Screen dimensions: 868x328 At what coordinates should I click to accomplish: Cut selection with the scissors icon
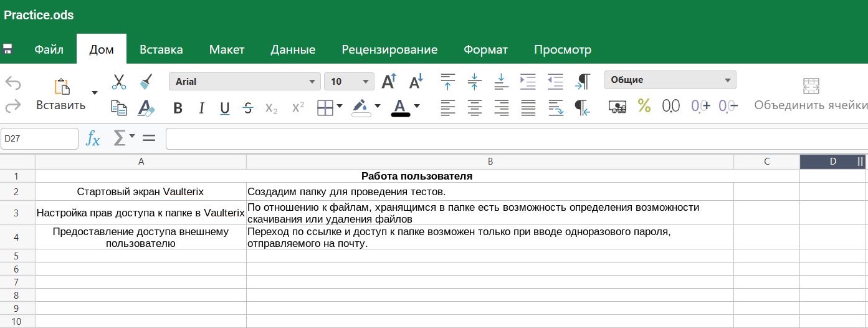click(x=119, y=82)
